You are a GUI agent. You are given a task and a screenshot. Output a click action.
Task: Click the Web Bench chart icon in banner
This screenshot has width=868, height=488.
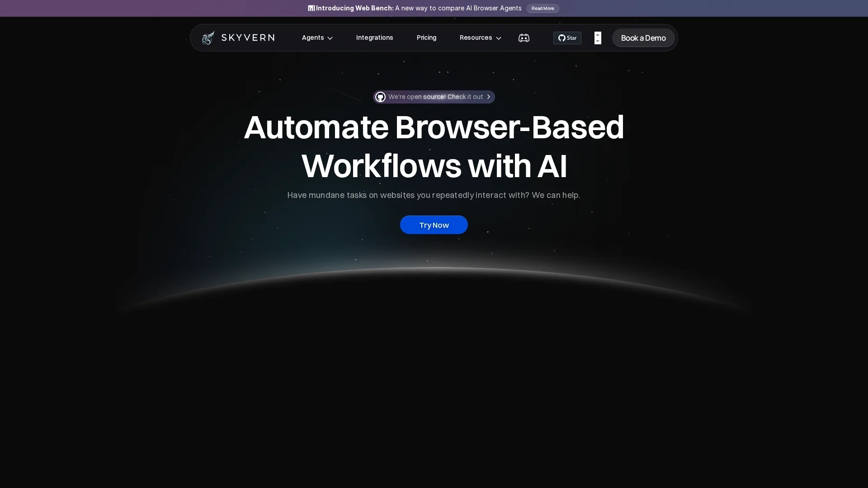311,8
